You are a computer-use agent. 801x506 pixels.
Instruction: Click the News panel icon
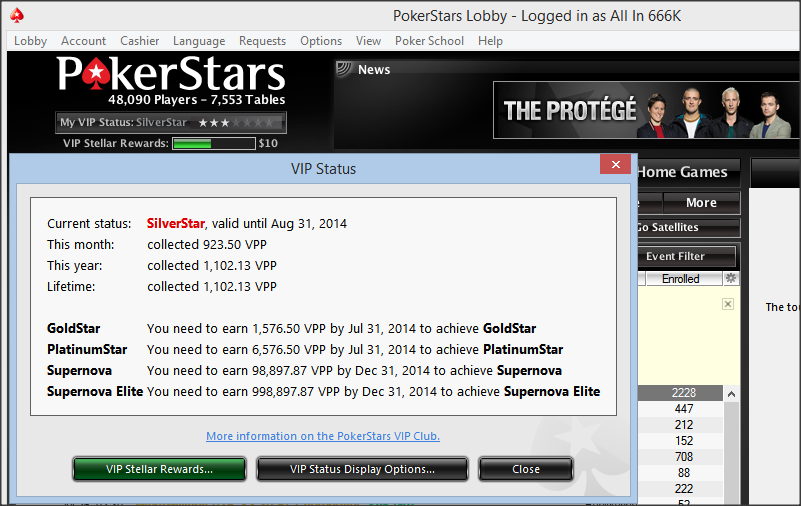(x=344, y=69)
